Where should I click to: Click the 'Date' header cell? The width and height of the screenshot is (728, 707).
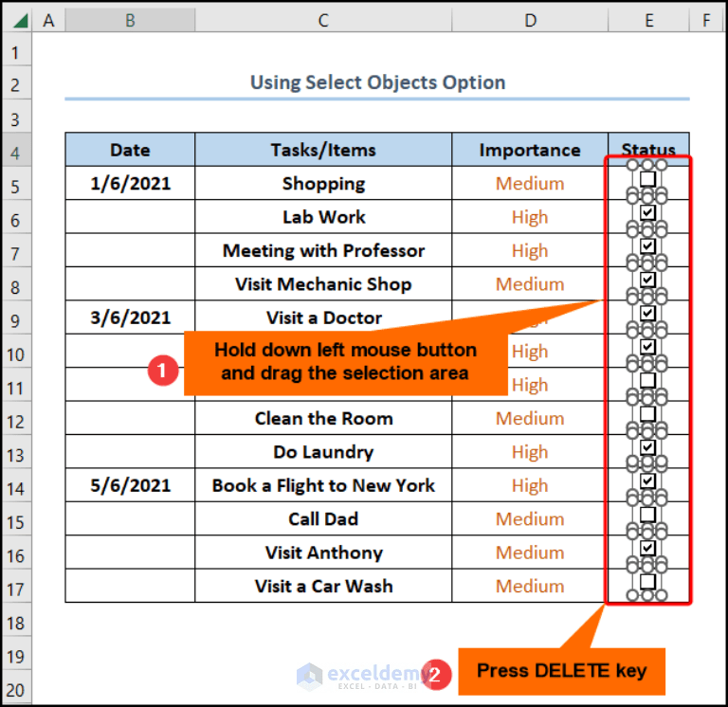(x=130, y=150)
